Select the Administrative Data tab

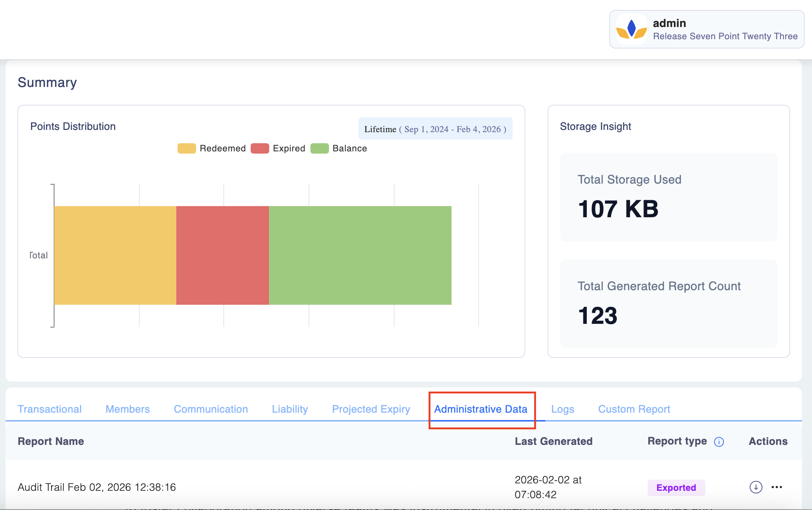(x=480, y=409)
